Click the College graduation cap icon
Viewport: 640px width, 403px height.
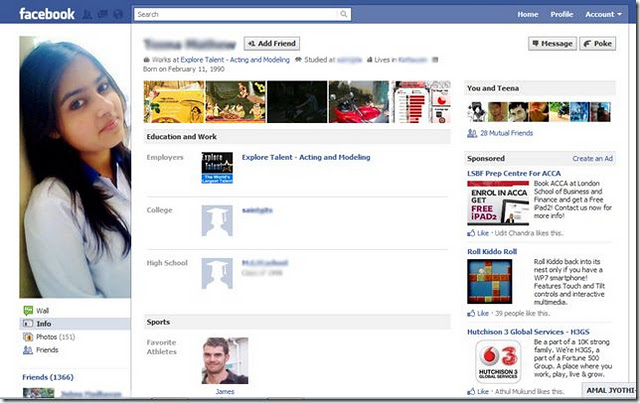tap(217, 221)
